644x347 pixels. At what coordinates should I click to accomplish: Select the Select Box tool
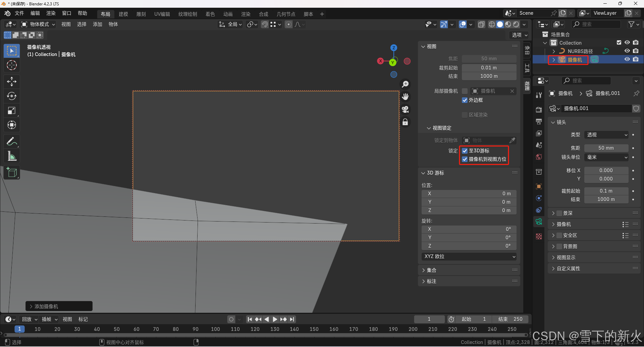click(12, 51)
